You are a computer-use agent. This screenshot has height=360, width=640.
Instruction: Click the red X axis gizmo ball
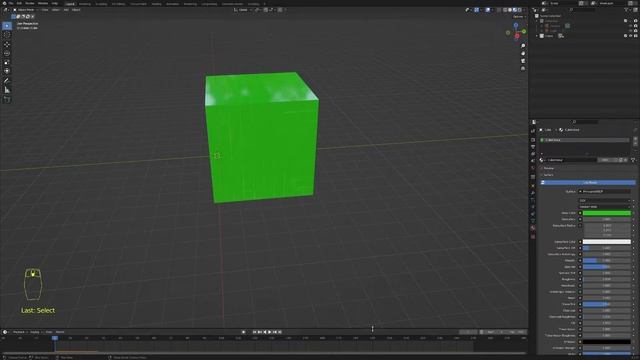click(x=517, y=36)
